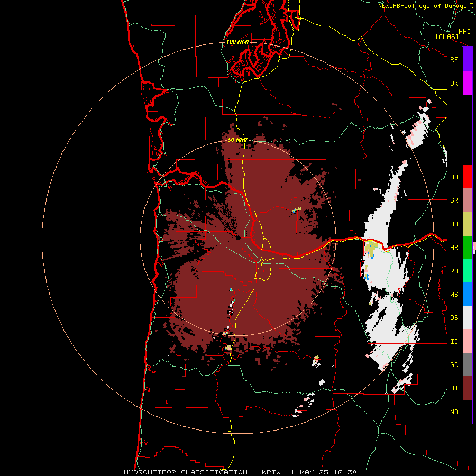This screenshot has height=476, width=476.
Task: Click the KRTX station identifier
Action: click(272, 472)
